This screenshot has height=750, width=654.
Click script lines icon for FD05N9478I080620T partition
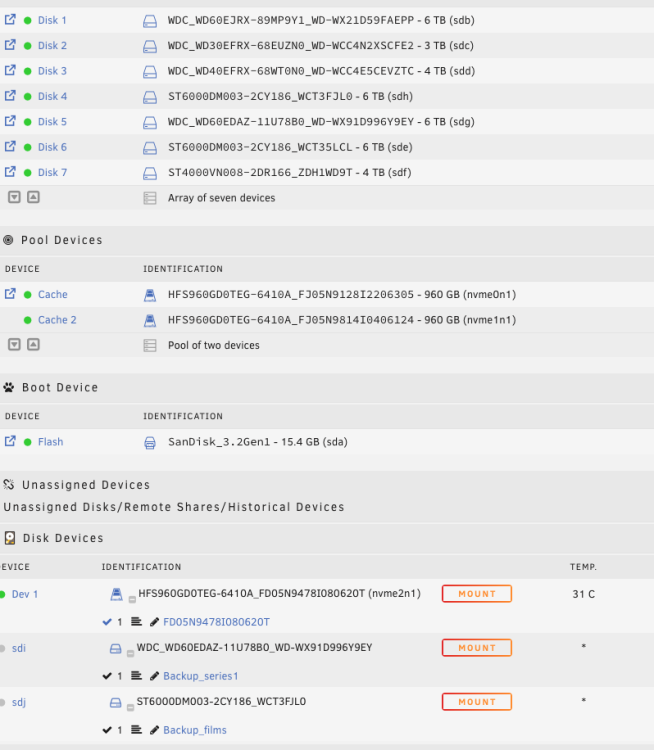point(136,621)
